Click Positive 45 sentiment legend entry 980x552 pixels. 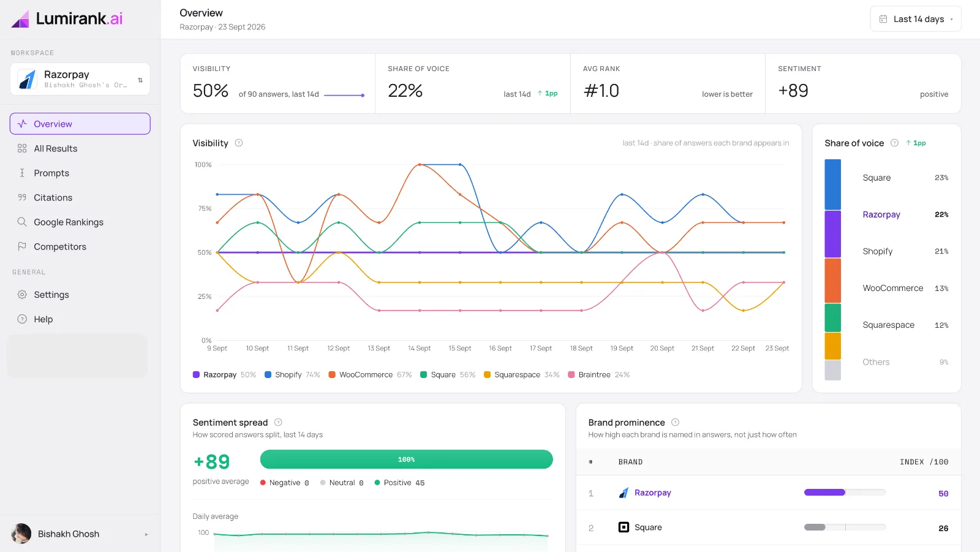click(399, 483)
